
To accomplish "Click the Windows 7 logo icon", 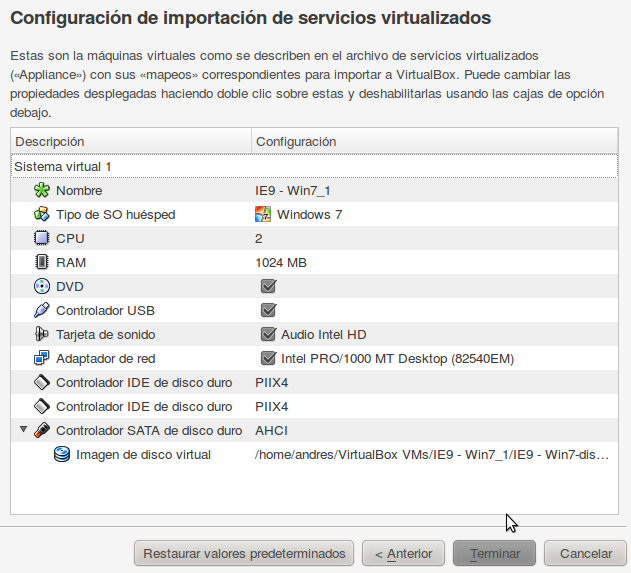I will 263,214.
